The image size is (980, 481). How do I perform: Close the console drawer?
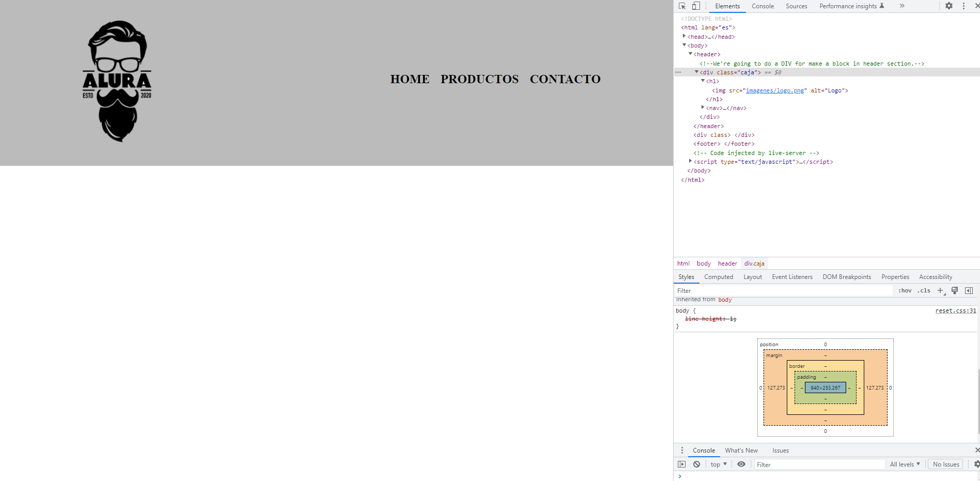pos(977,451)
